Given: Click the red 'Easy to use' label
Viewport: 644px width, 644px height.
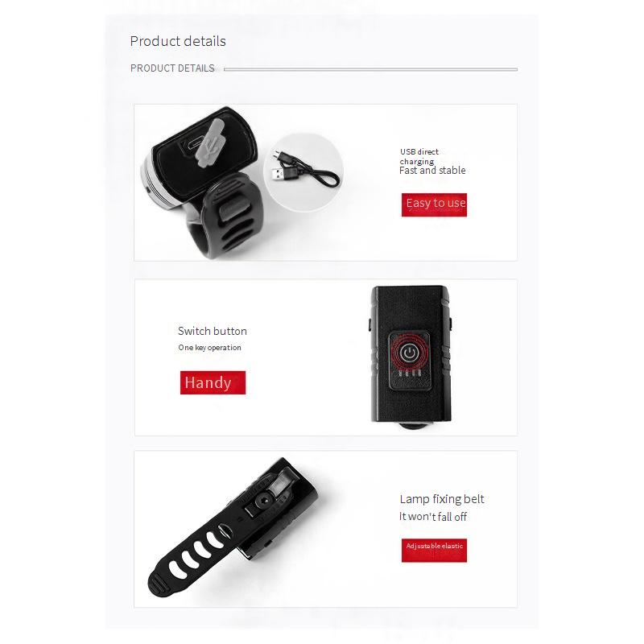Looking at the screenshot, I should [434, 204].
